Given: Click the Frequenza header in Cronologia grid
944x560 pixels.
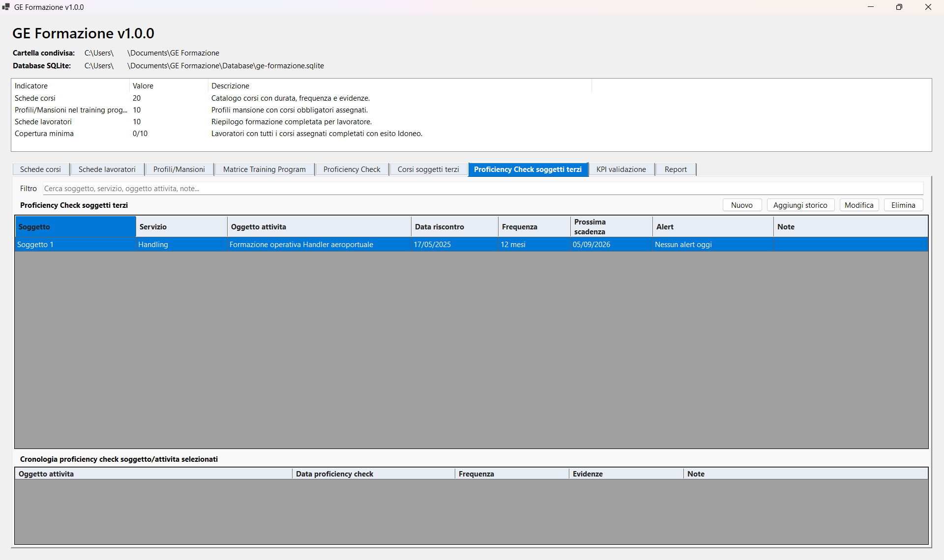Looking at the screenshot, I should (512, 474).
